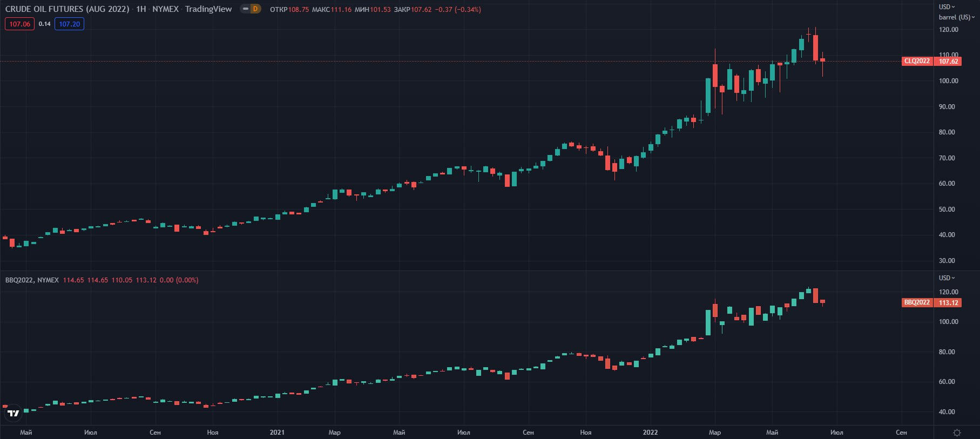Click the TradingView logo icon

coord(13,414)
